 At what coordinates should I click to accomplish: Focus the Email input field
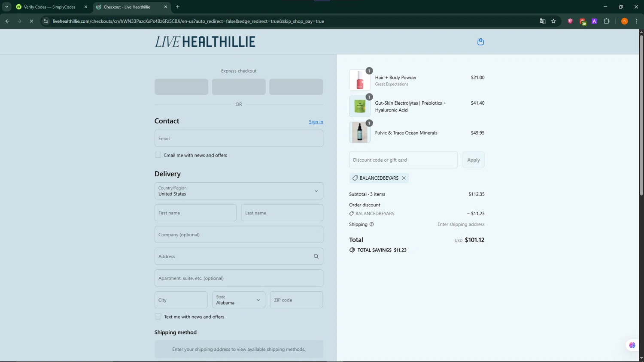[x=239, y=138]
